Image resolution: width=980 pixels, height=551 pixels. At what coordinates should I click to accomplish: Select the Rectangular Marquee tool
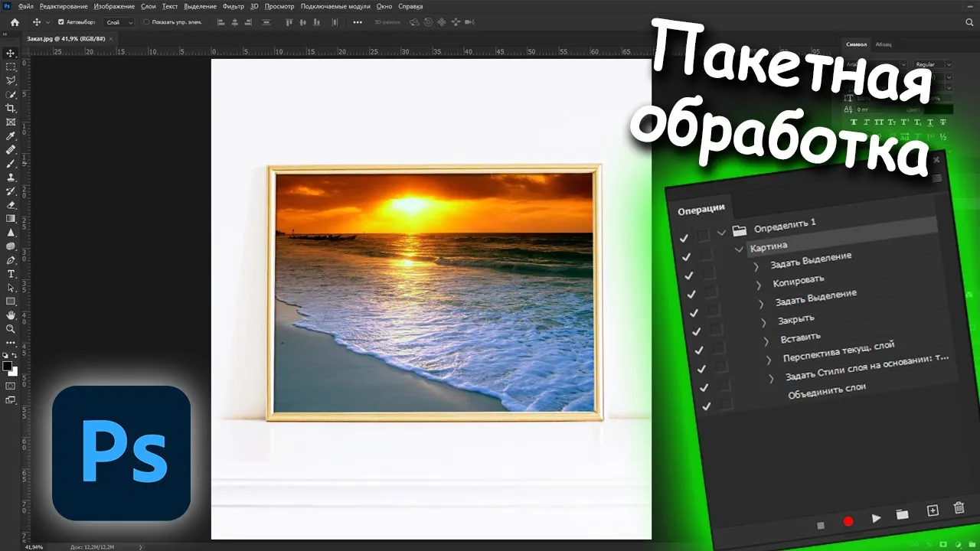coord(11,67)
